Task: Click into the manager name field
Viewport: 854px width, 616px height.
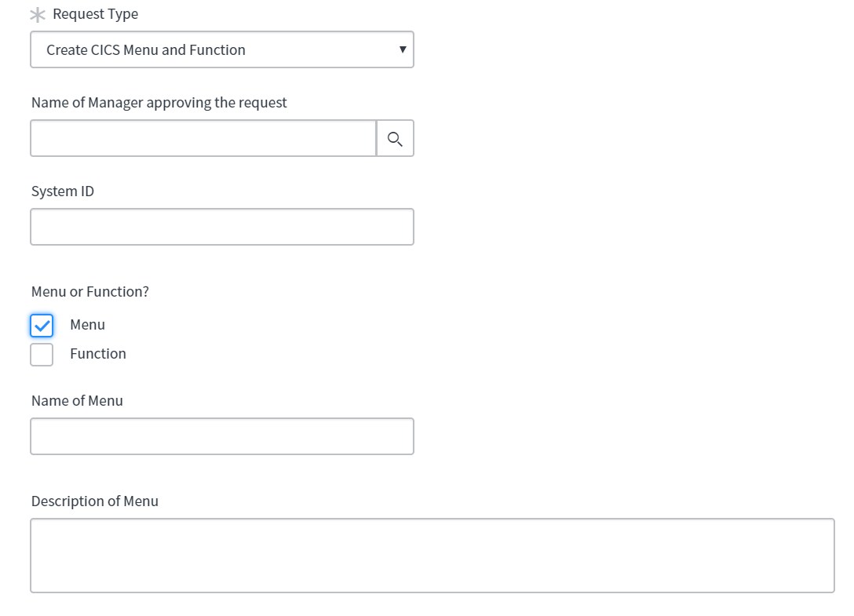Action: tap(203, 139)
